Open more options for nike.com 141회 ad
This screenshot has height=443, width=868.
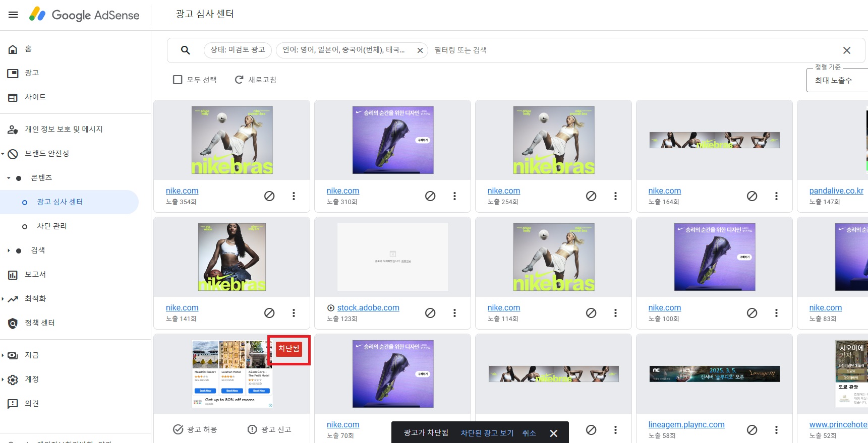click(x=294, y=313)
